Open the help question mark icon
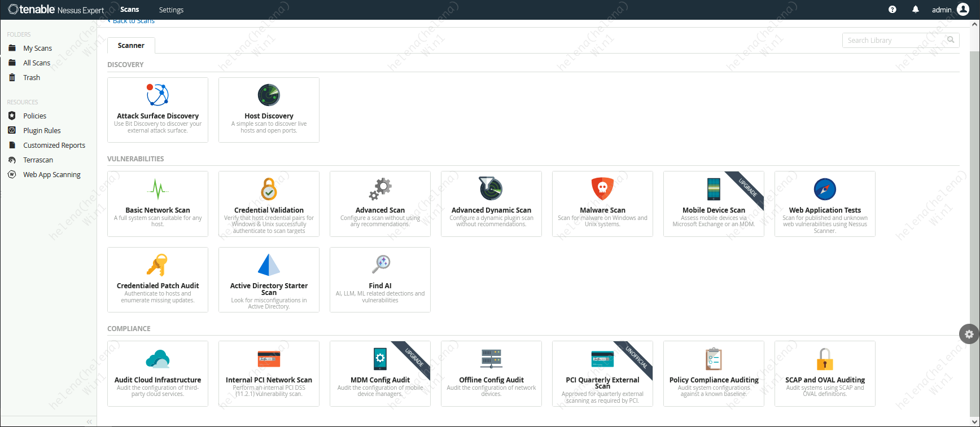The width and height of the screenshot is (980, 427). point(893,10)
